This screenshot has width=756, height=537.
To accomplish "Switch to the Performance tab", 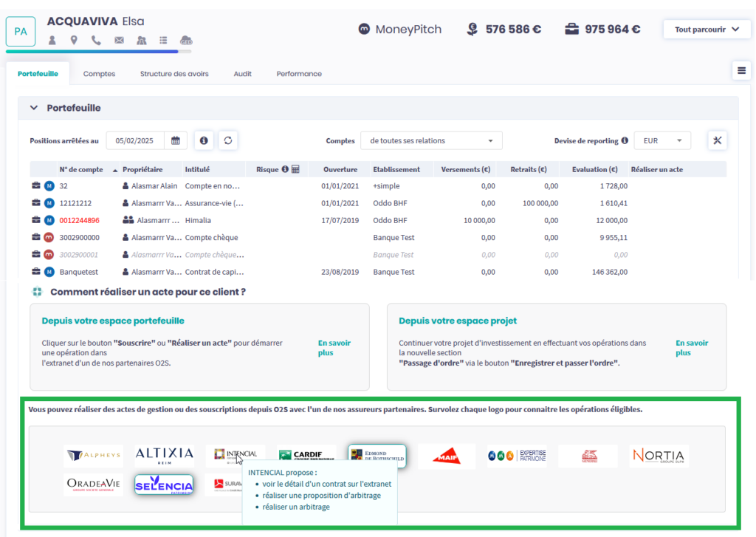I will point(299,74).
